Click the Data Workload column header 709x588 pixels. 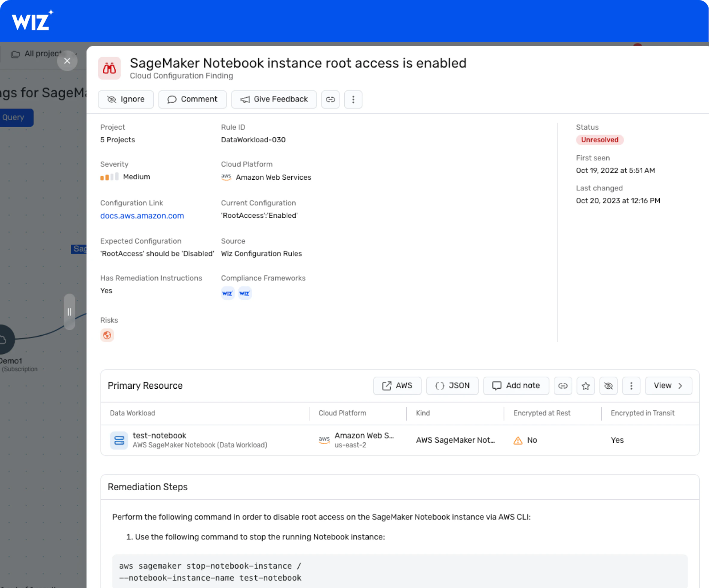[x=132, y=413]
